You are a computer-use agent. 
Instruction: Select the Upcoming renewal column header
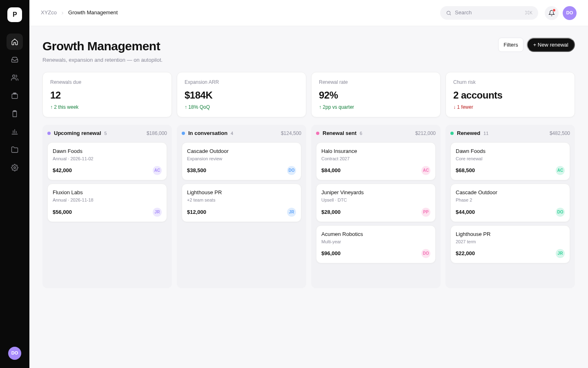coord(107,133)
